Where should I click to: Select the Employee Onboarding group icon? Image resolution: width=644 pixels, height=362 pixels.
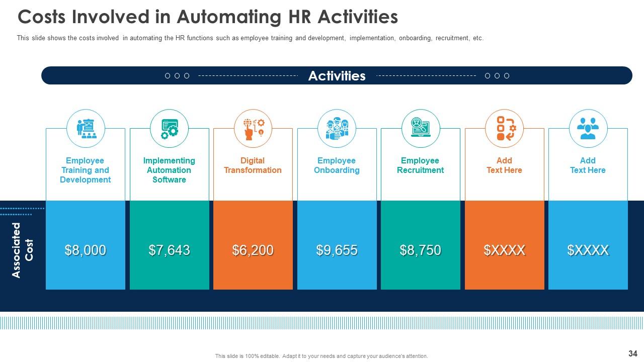[x=337, y=128]
